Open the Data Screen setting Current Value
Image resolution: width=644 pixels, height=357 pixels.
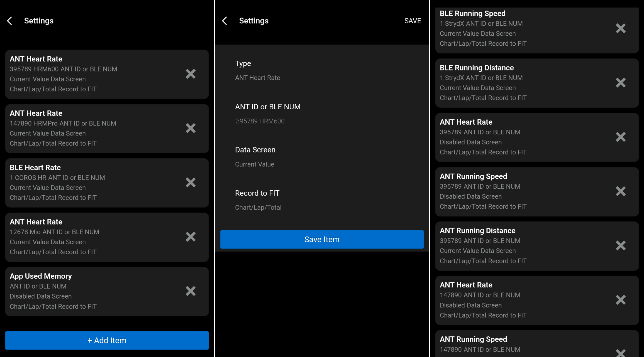coord(322,157)
